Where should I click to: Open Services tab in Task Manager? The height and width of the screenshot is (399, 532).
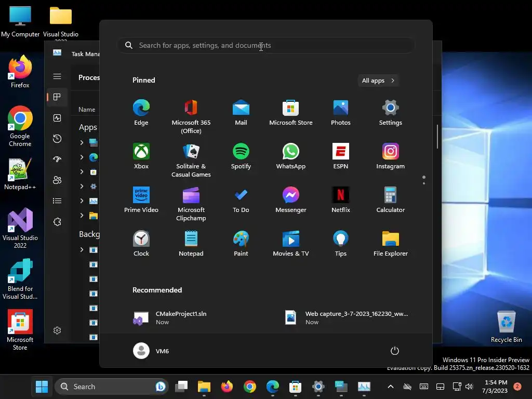pos(57,222)
